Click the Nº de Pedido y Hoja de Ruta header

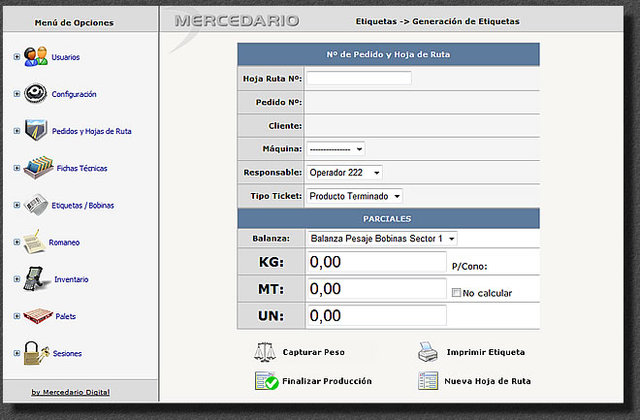tap(388, 54)
